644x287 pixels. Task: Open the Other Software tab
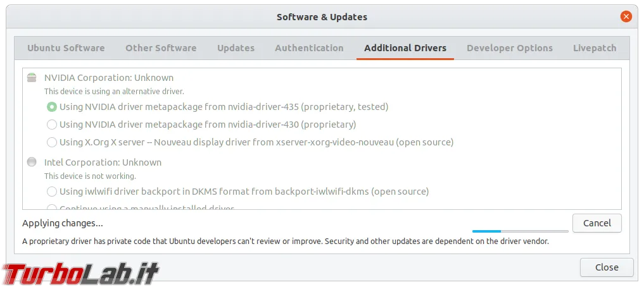coord(161,48)
